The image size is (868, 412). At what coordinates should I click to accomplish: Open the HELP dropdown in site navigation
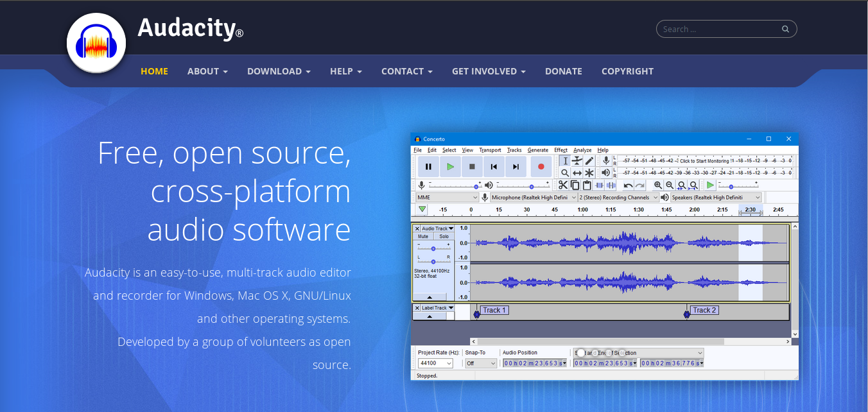(346, 71)
